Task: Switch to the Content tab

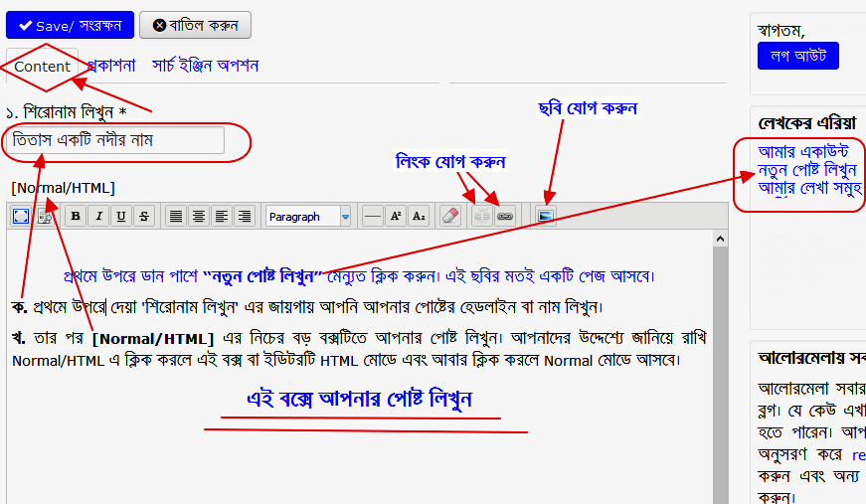Action: point(43,67)
